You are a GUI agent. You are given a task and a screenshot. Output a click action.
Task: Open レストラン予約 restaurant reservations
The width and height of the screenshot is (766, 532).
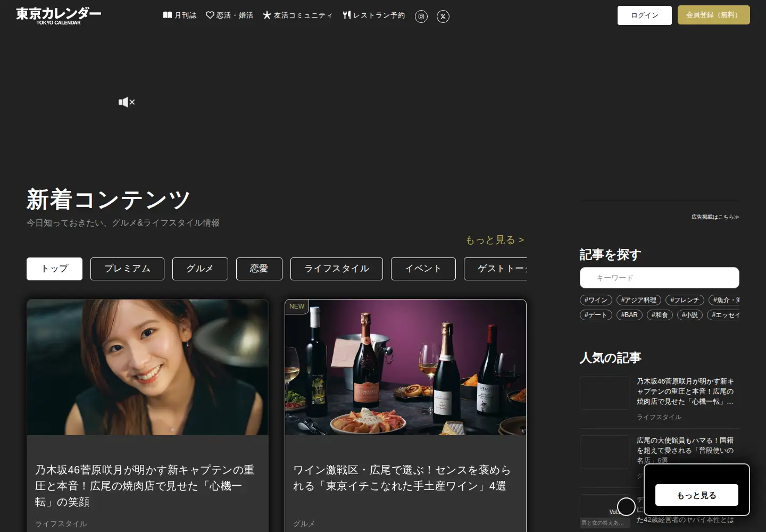point(374,15)
